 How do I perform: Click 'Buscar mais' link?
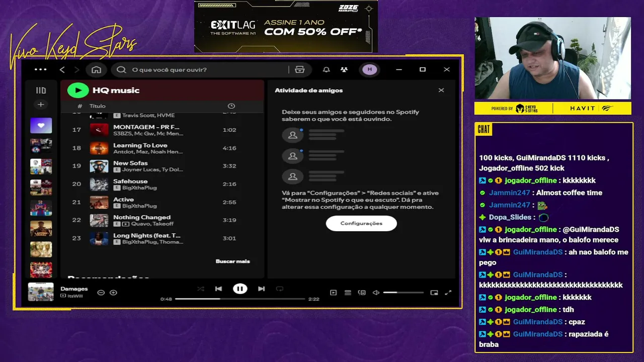232,261
